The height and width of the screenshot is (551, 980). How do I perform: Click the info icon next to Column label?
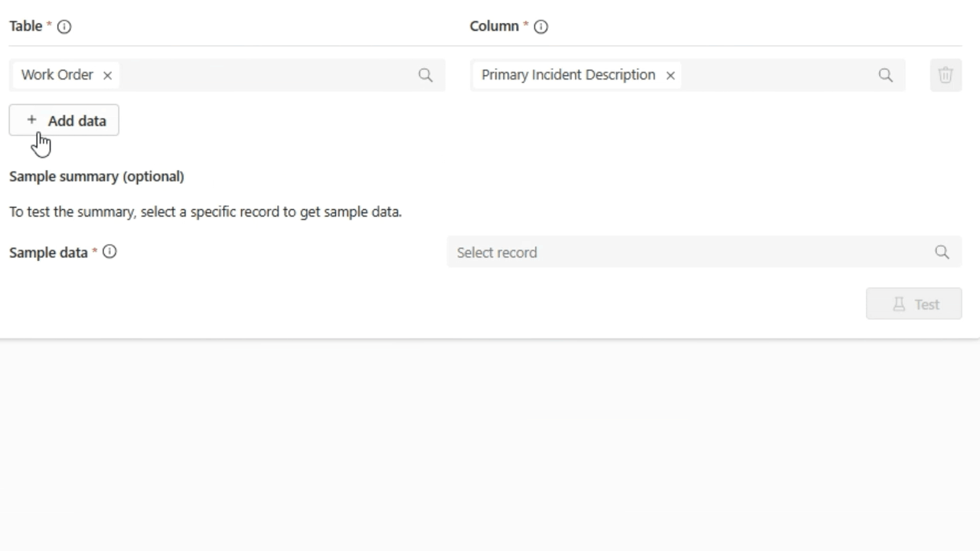click(x=541, y=26)
